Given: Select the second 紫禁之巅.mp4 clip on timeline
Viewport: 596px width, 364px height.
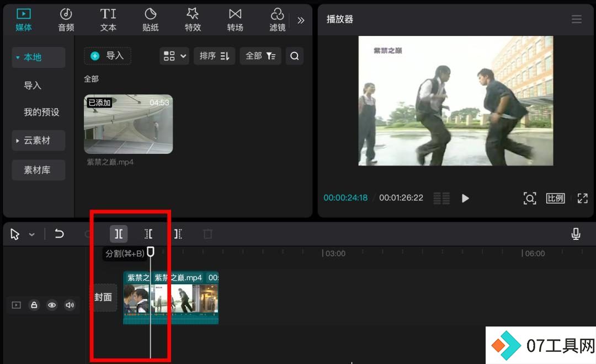Looking at the screenshot, I should (184, 297).
